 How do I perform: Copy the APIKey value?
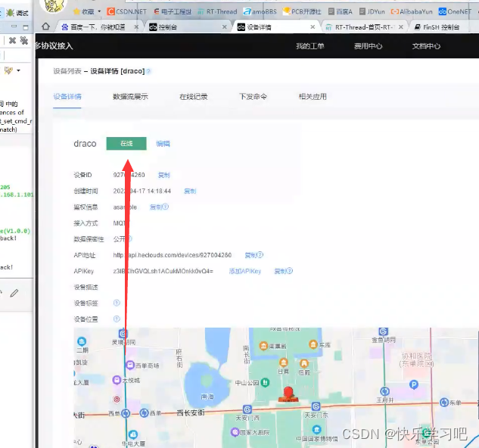(280, 271)
